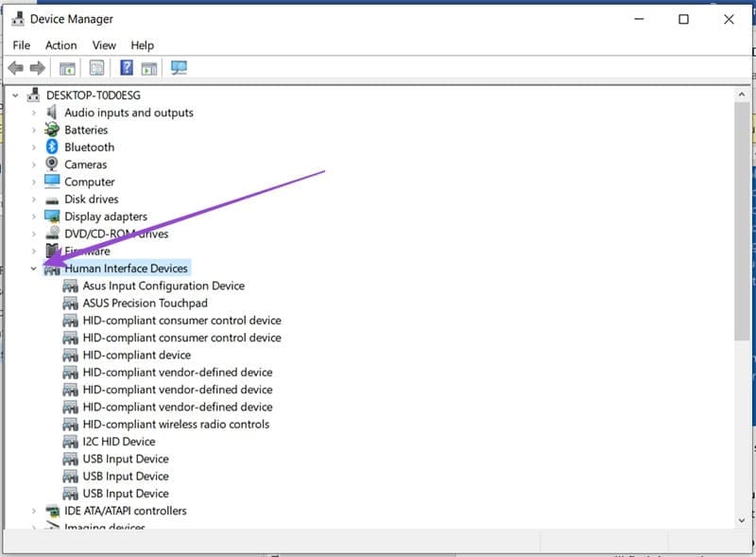Select the ASUS Precision Touchpad device

tap(145, 303)
